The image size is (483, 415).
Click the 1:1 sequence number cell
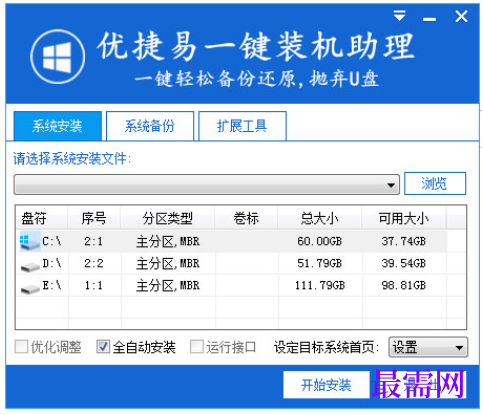coord(93,285)
